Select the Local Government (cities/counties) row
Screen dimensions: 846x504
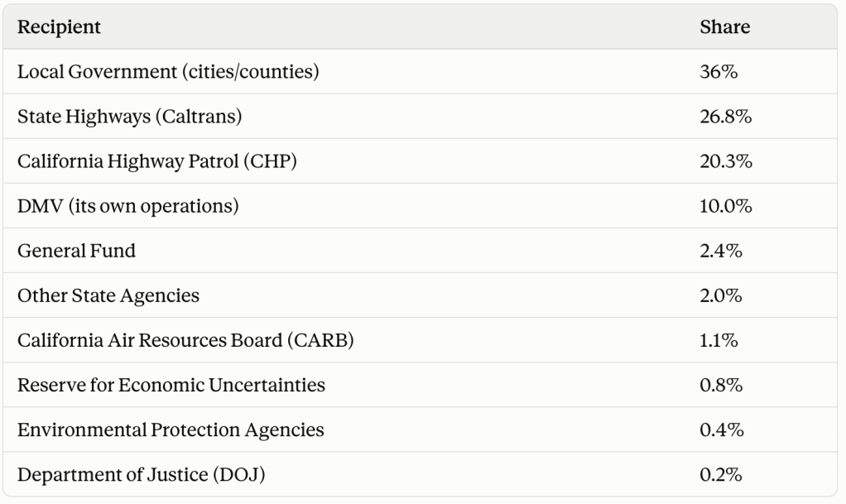coord(420,72)
